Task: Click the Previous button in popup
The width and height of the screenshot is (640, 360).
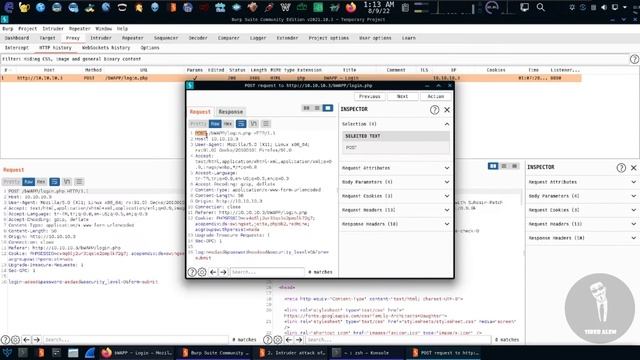Action: coord(370,97)
